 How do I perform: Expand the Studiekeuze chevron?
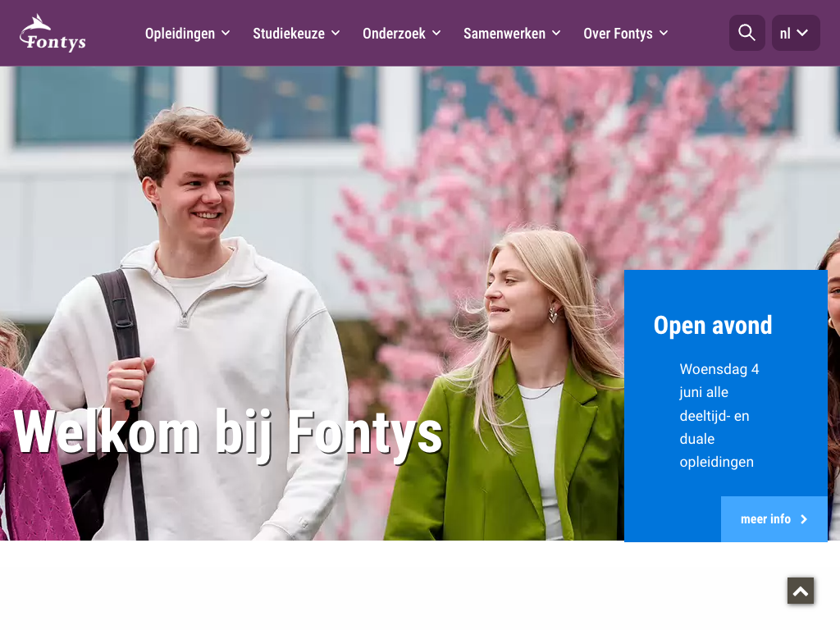[336, 33]
